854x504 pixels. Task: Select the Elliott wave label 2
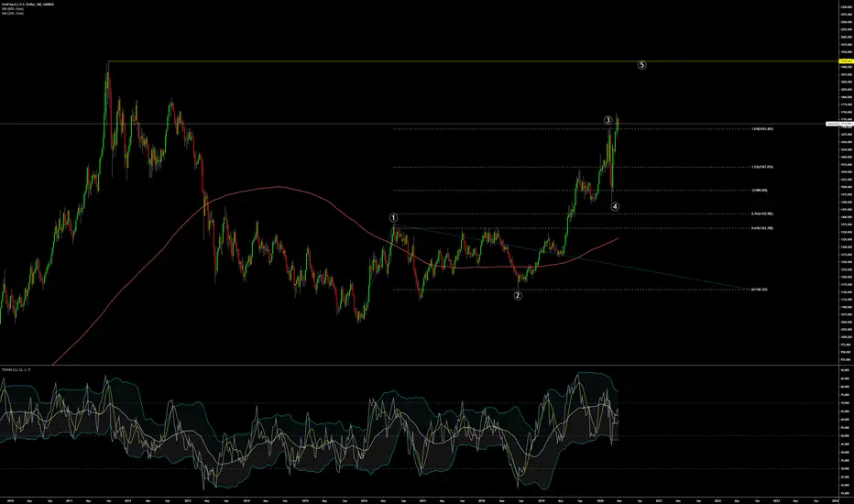[518, 295]
